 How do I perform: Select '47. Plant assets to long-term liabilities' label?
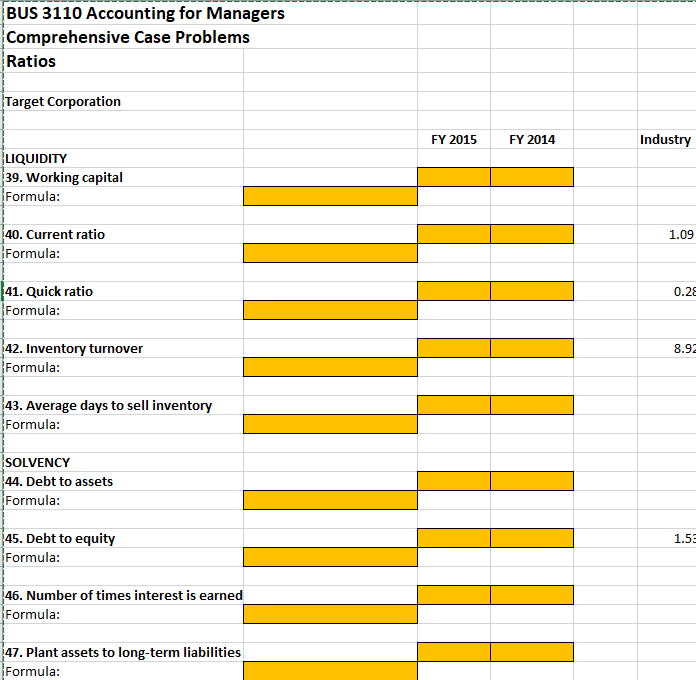coord(123,652)
